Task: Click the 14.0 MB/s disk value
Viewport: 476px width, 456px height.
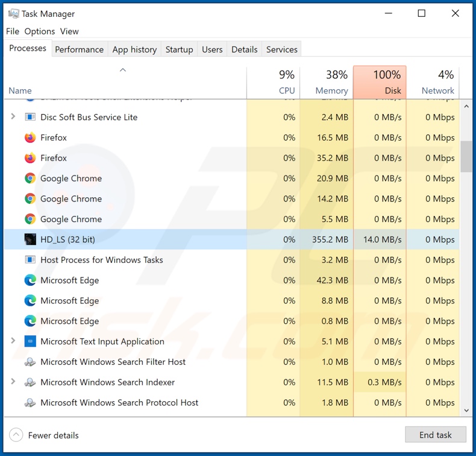Action: (x=382, y=239)
